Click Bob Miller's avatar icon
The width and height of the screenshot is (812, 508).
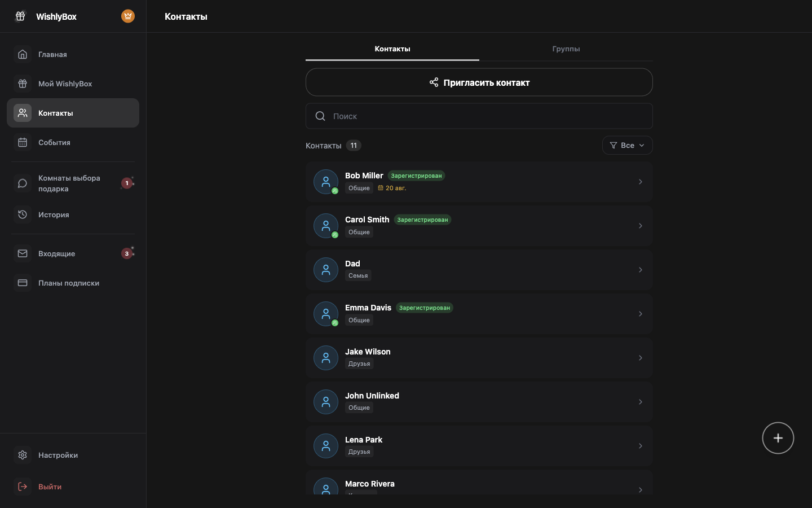[x=326, y=182]
